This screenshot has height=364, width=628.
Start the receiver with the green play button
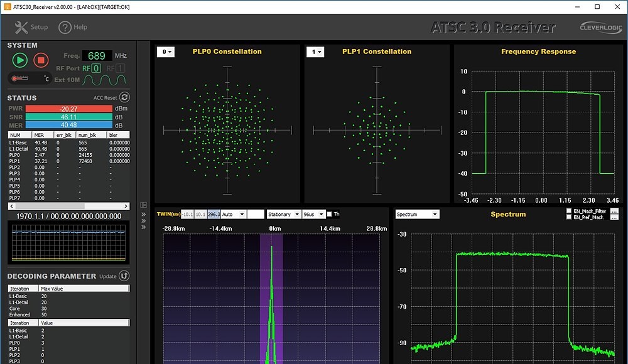tap(19, 60)
